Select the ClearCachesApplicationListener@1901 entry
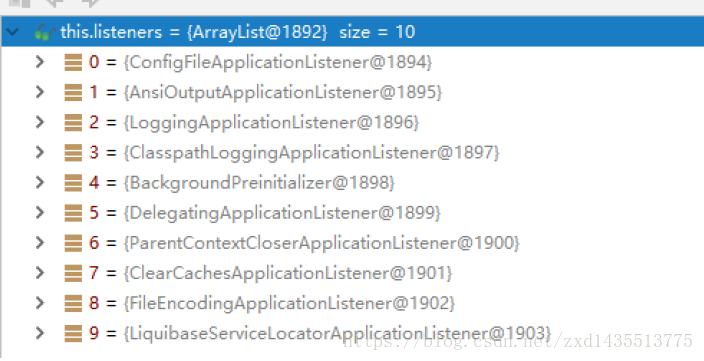The width and height of the screenshot is (704, 361). 288,273
